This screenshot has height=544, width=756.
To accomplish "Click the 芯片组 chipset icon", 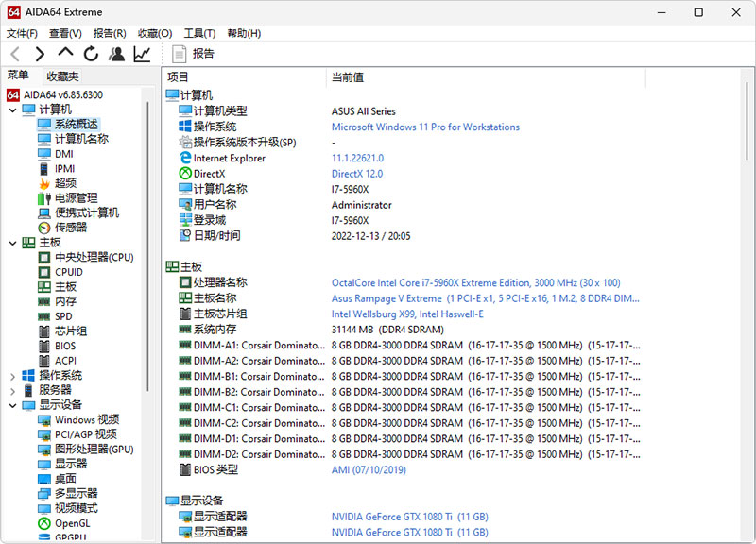I will [43, 331].
